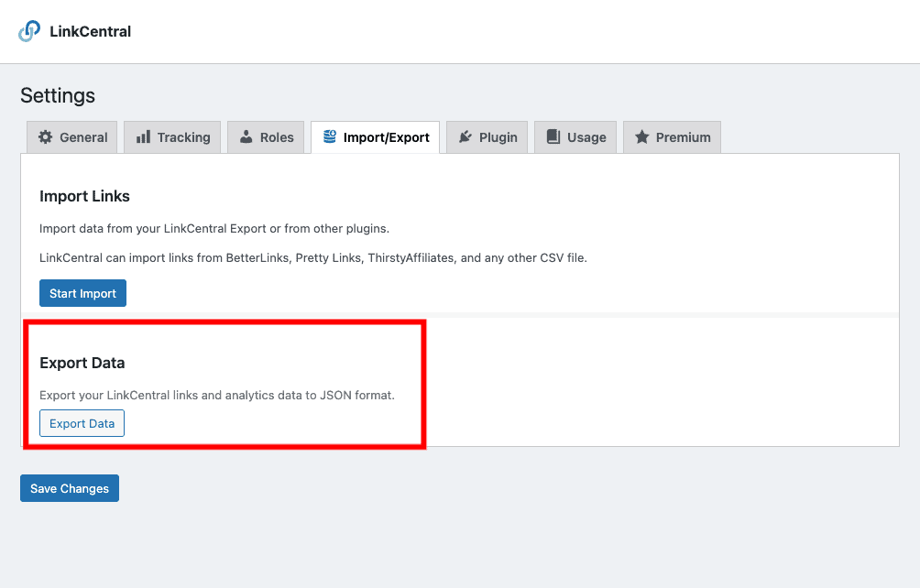Click the LinkCentral chain logo icon

29,31
